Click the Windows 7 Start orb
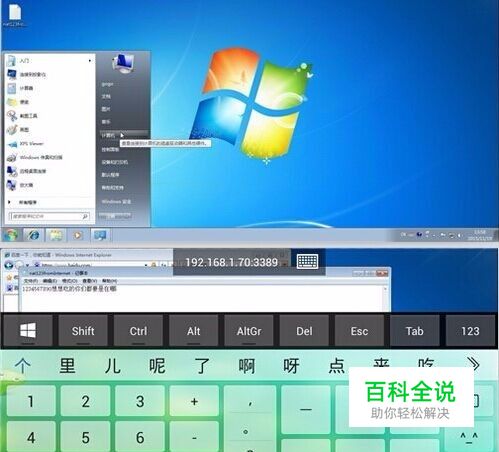Image resolution: width=499 pixels, height=452 pixels. tap(11, 235)
